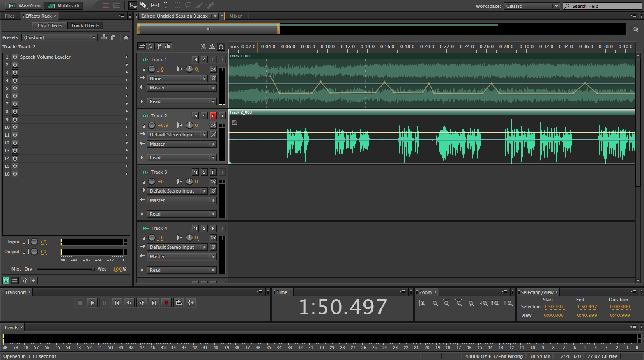This screenshot has width=644, height=360.
Task: Solo Track 1
Action: click(204, 60)
